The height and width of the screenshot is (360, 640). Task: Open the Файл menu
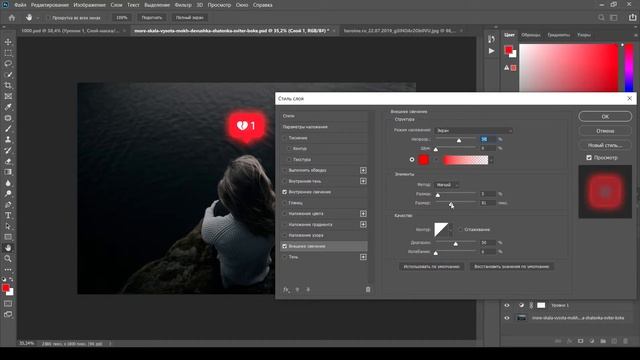pos(20,5)
